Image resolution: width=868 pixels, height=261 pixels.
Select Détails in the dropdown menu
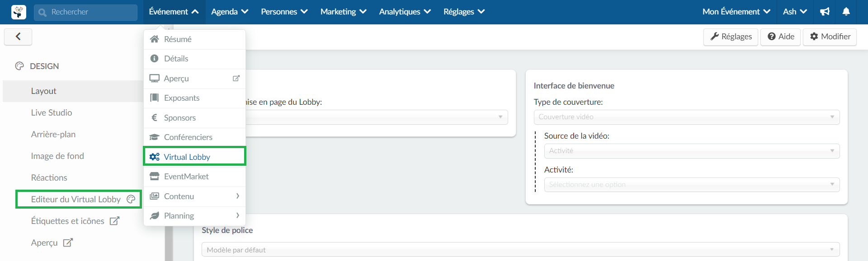(194, 59)
